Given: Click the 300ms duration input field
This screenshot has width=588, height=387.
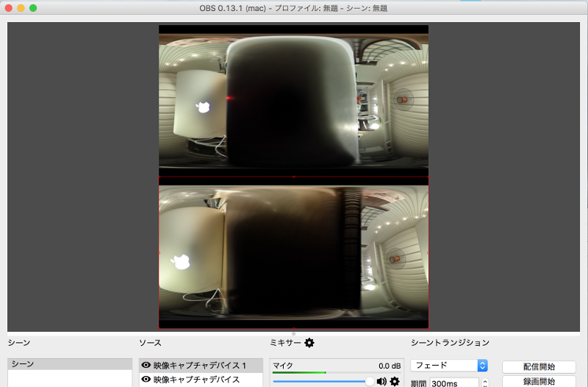Looking at the screenshot, I should pos(454,383).
